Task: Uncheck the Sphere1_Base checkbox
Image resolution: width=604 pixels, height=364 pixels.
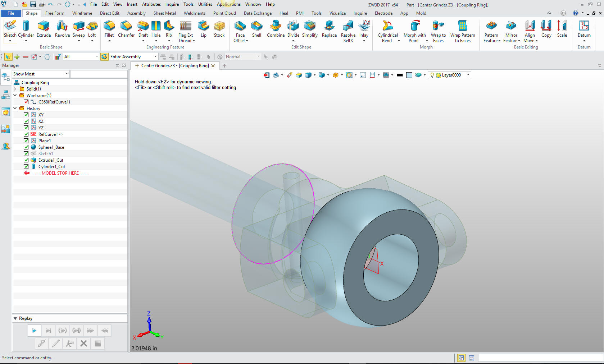Action: click(x=26, y=147)
